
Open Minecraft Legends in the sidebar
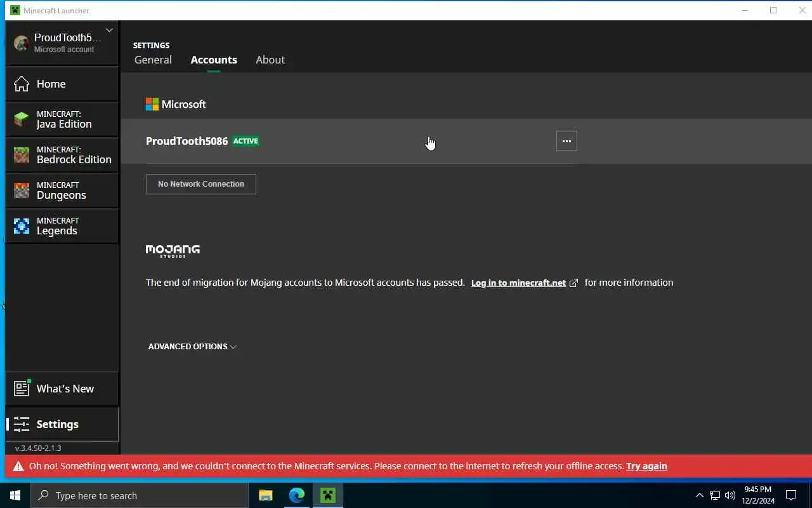(62, 226)
